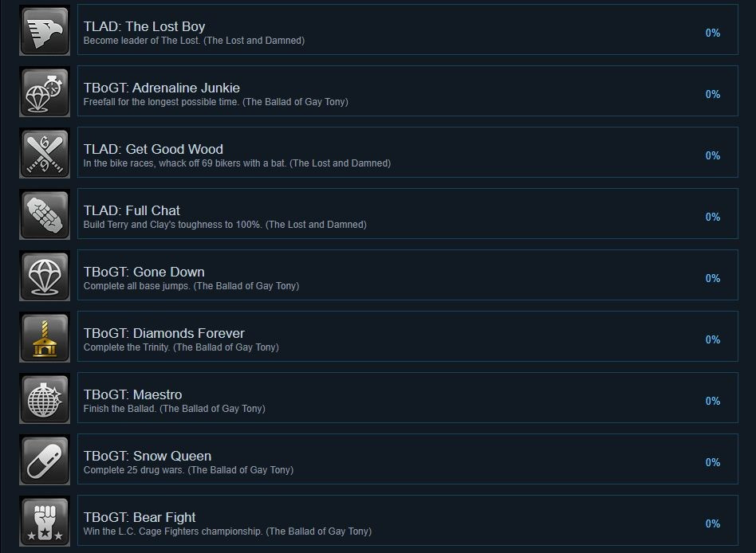Click the Snow Queen pill icon
756x553 pixels.
tap(45, 460)
